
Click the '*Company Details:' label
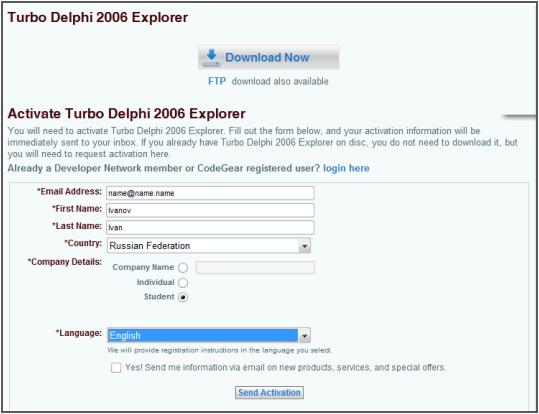65,262
